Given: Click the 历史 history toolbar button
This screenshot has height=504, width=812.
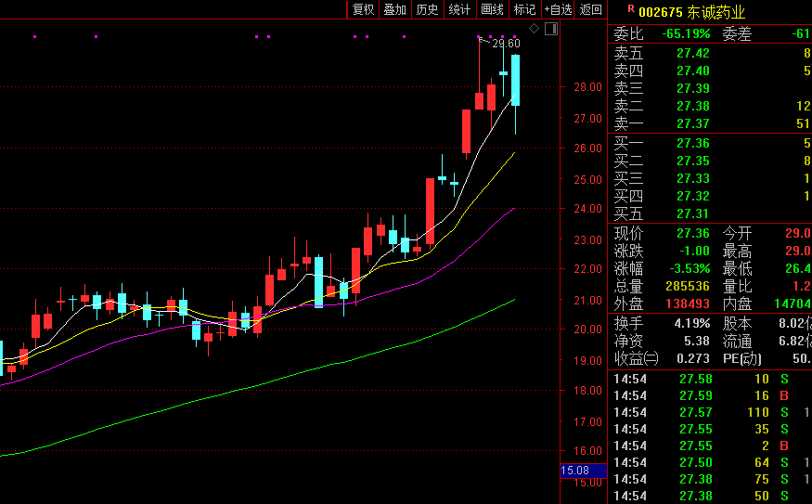Looking at the screenshot, I should [427, 9].
